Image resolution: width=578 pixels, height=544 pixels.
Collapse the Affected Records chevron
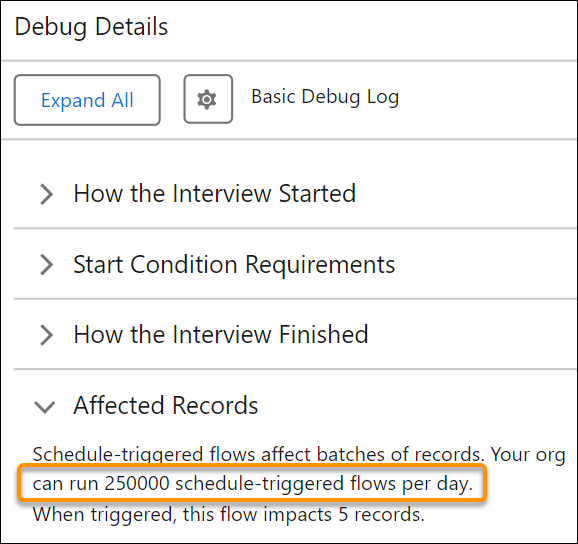tap(45, 407)
